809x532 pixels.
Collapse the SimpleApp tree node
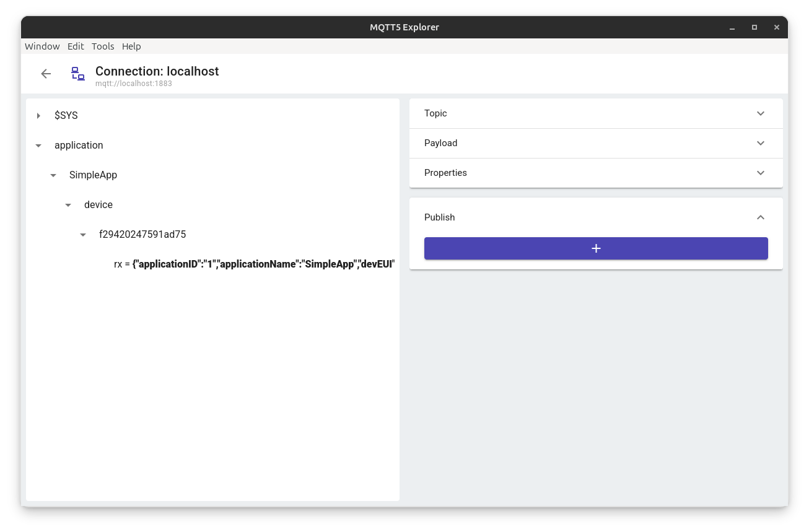point(53,175)
